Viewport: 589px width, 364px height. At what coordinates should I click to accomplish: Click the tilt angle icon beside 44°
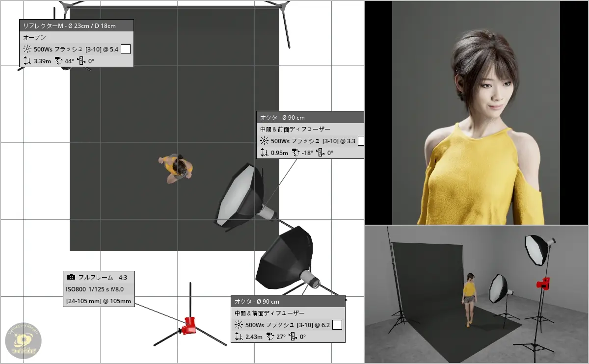pyautogui.click(x=58, y=61)
